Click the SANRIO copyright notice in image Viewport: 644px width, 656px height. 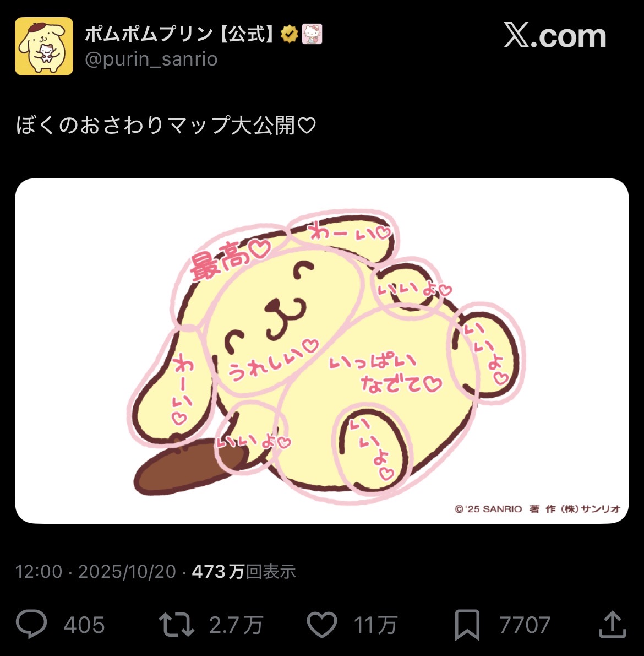coord(537,509)
